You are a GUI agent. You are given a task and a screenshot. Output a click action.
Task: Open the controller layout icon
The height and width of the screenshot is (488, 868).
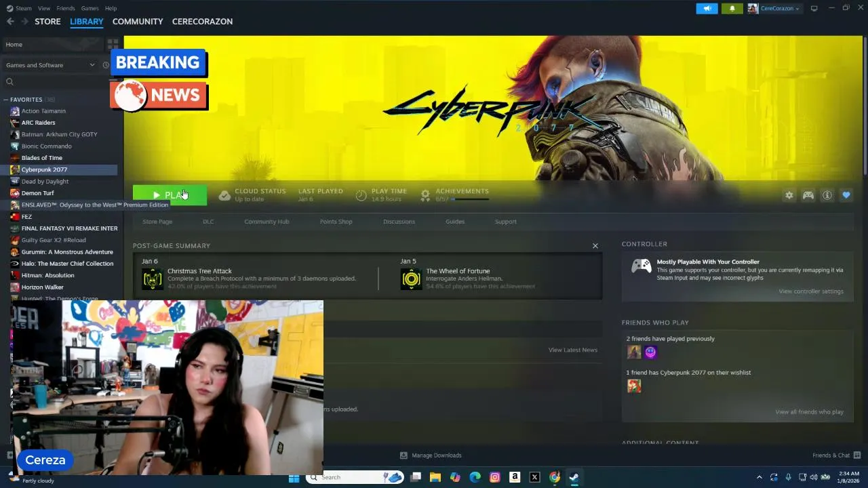[x=808, y=195]
